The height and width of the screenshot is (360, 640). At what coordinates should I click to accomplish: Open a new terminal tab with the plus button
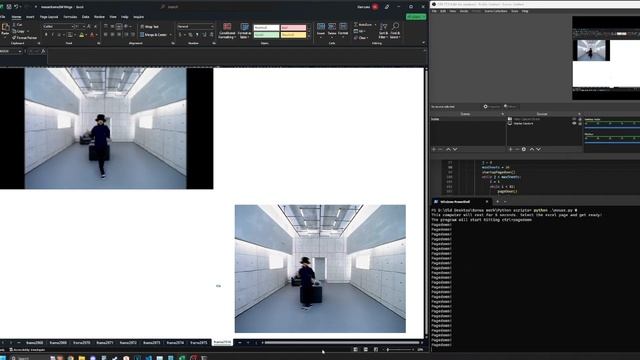point(497,202)
